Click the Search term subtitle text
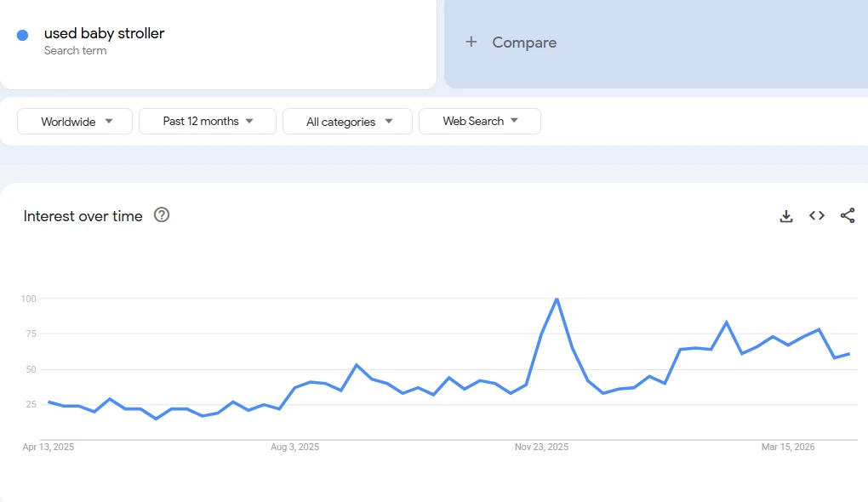This screenshot has height=502, width=868. (75, 51)
